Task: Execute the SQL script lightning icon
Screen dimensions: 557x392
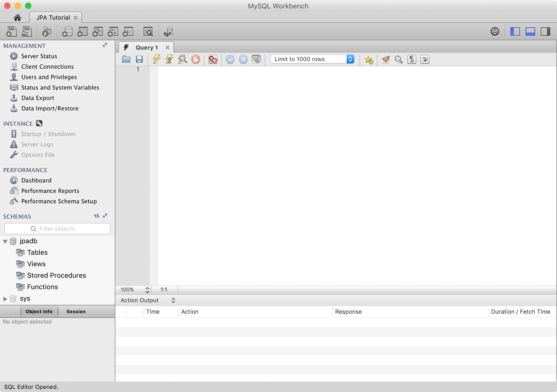Action: tap(156, 59)
